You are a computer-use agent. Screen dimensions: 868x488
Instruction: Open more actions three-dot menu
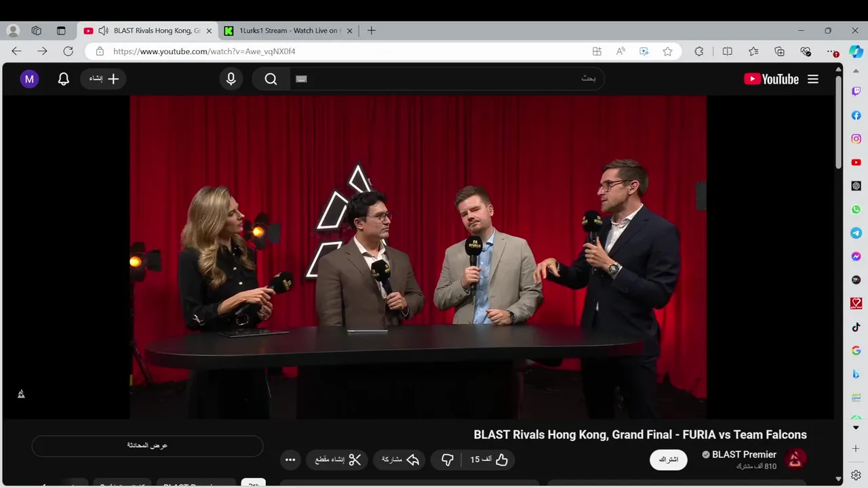click(x=290, y=460)
